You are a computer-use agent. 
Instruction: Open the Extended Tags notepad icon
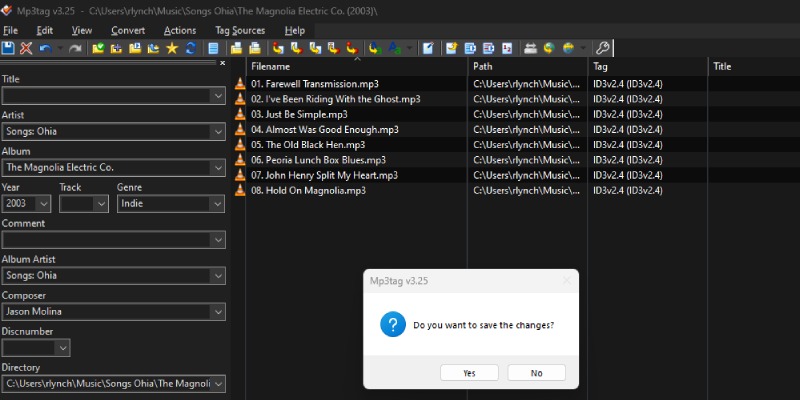428,48
